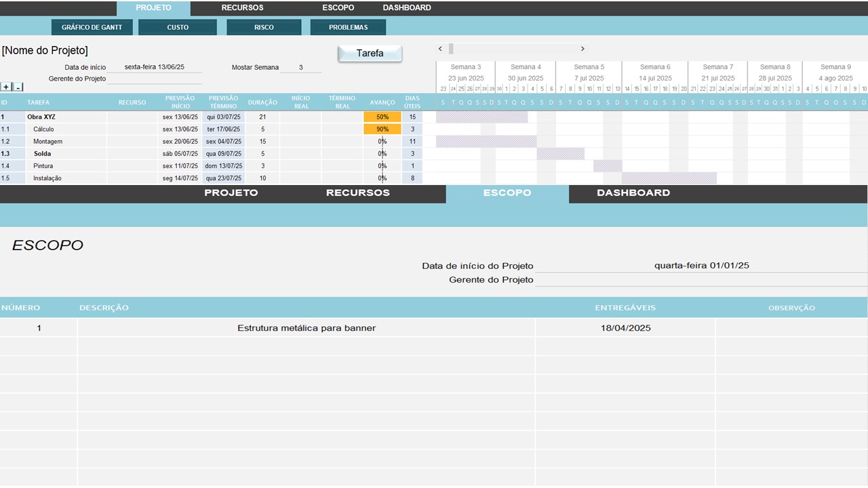Click the timeline scrollbar thumb
Screen dimensions: 868x488
tap(451, 49)
